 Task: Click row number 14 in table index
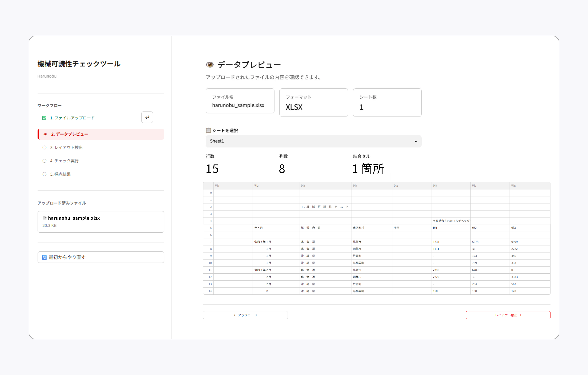(209, 291)
